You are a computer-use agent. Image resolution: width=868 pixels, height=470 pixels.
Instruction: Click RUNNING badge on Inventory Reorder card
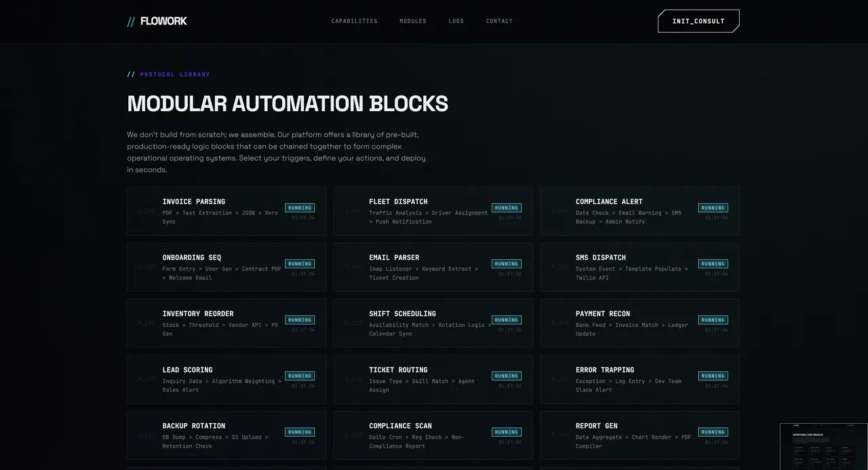300,320
